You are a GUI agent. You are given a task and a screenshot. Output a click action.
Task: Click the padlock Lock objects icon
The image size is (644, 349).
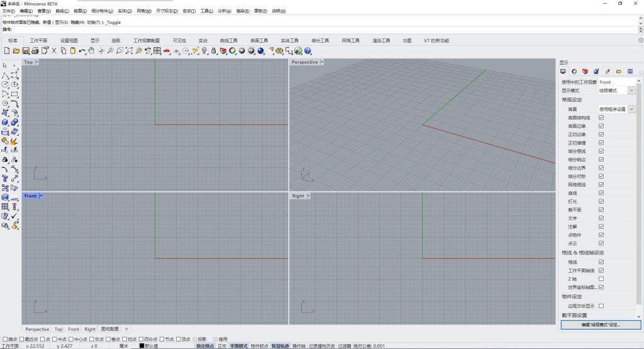tap(214, 51)
